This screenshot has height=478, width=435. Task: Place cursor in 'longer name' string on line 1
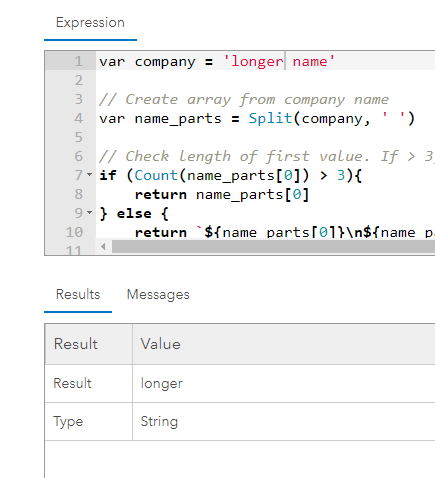pyautogui.click(x=279, y=62)
